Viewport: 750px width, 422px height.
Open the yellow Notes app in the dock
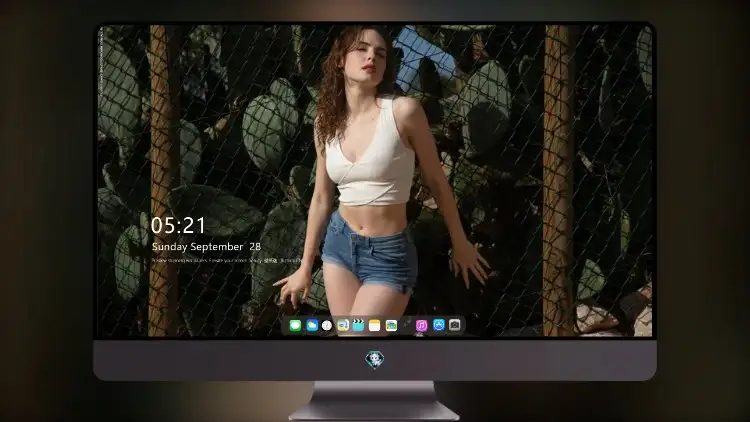(x=375, y=325)
